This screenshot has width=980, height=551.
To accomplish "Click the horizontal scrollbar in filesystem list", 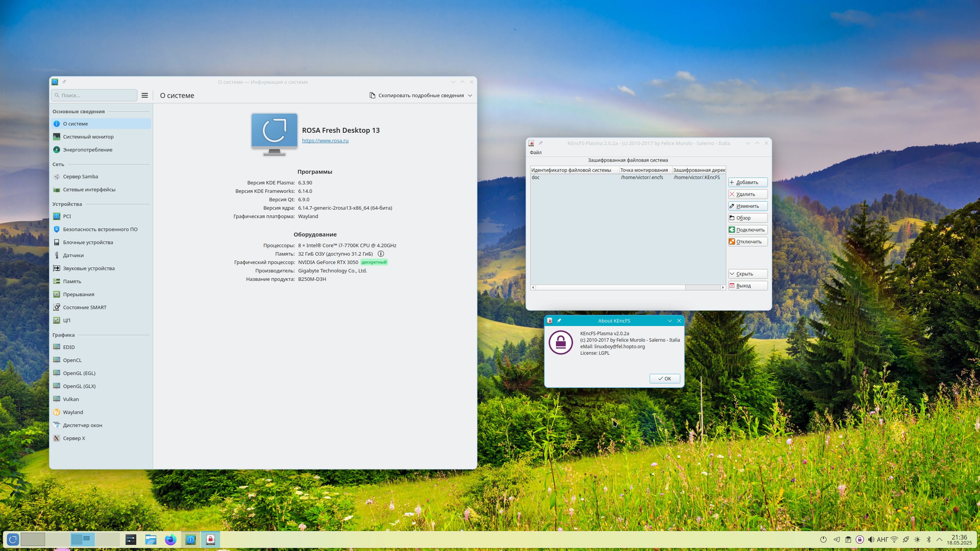I will point(610,287).
